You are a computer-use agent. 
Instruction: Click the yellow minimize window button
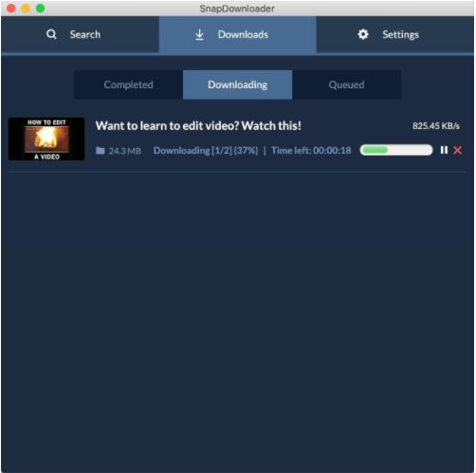pyautogui.click(x=26, y=9)
